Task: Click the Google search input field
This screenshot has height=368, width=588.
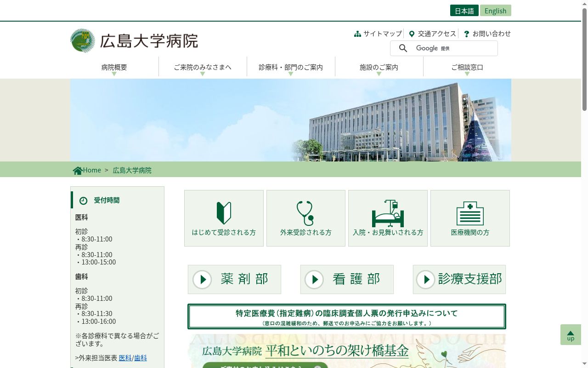Action: [x=444, y=48]
